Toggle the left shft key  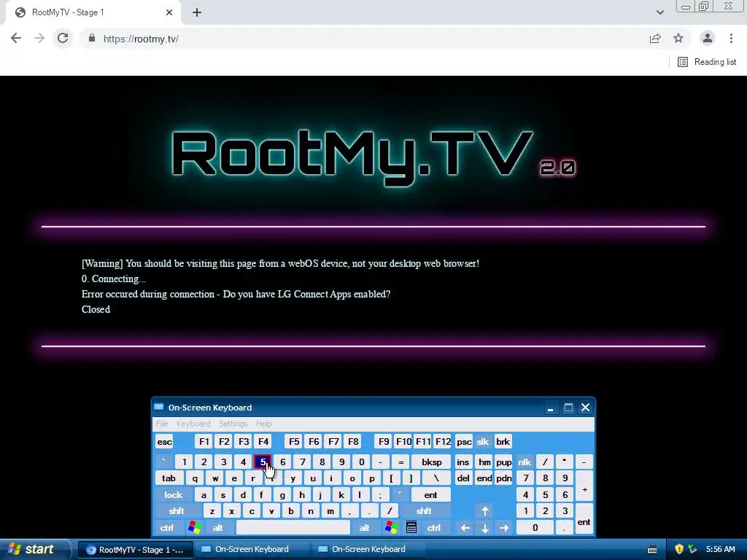point(177,511)
